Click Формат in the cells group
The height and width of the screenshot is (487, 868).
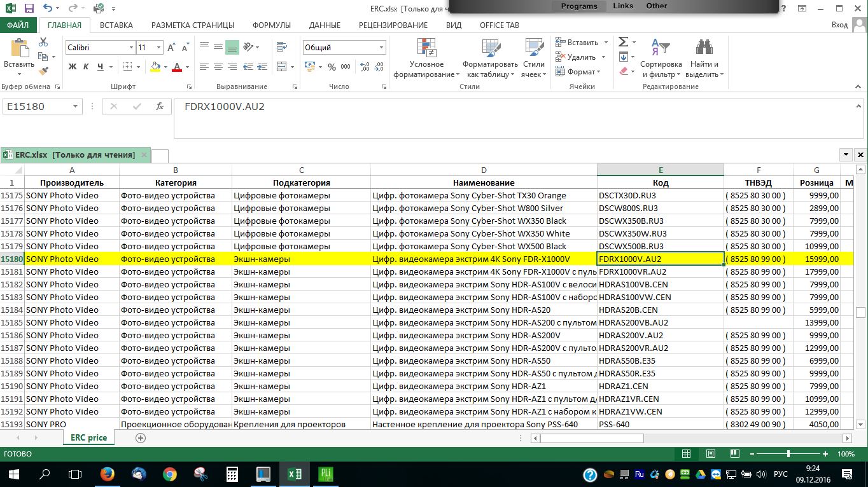pos(578,72)
